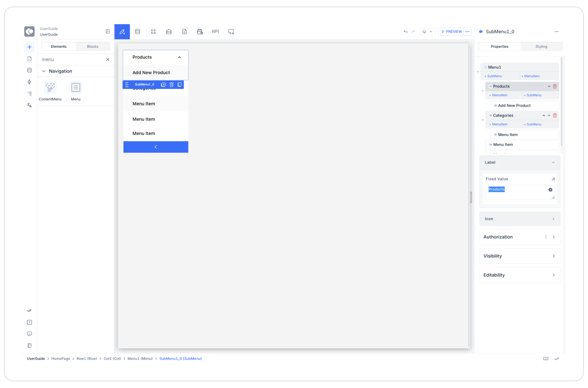Switch to the Styling tab
The height and width of the screenshot is (388, 588).
click(x=541, y=46)
